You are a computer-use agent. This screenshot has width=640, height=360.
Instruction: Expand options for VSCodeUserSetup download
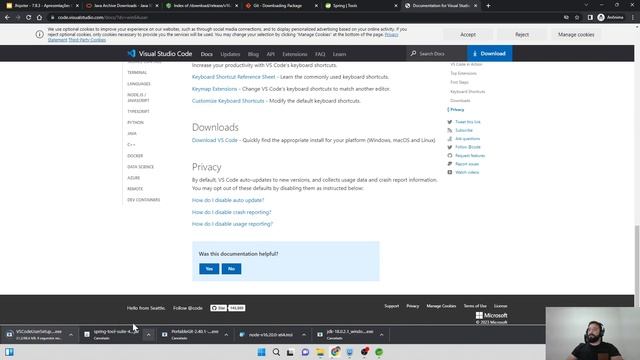[71, 335]
